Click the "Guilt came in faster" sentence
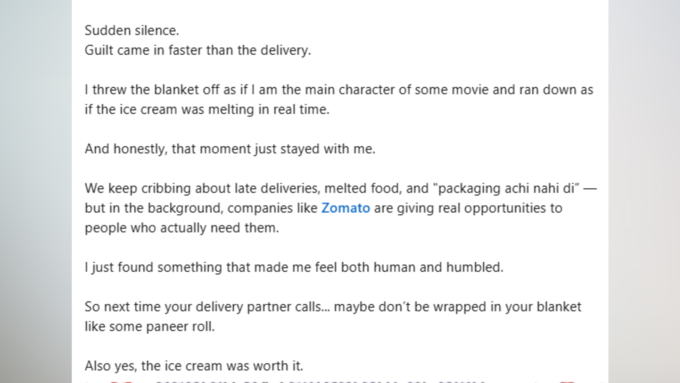 tap(198, 50)
